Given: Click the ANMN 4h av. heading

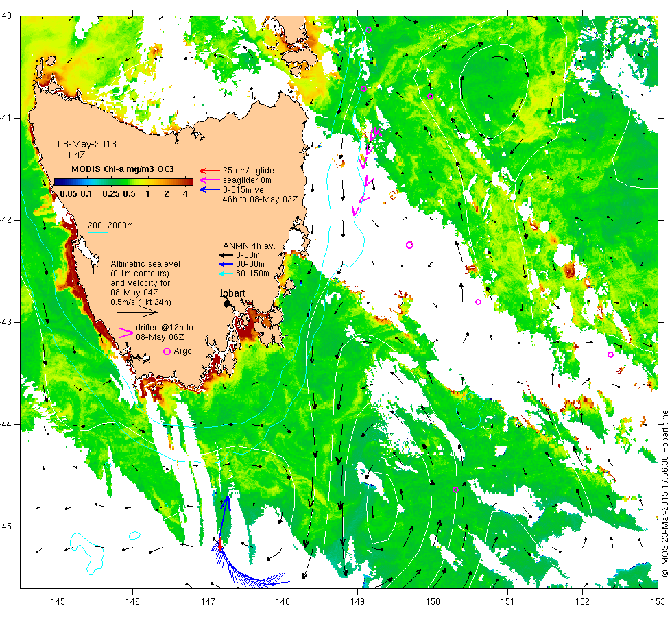Looking at the screenshot, I should (249, 246).
